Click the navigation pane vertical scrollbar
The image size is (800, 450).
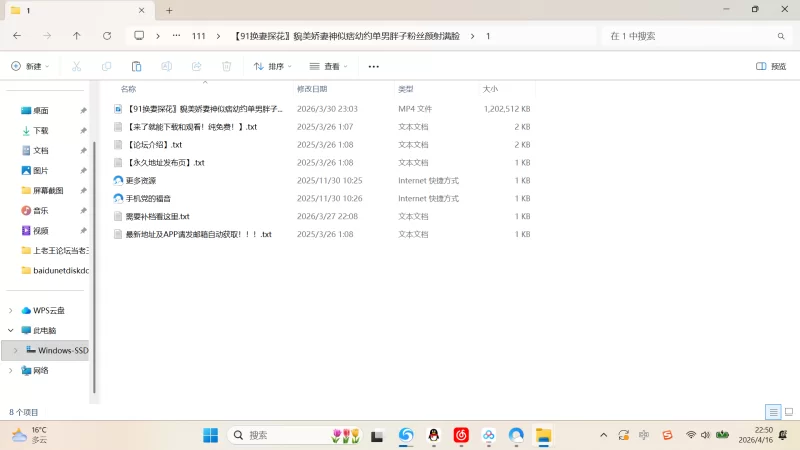click(93, 250)
